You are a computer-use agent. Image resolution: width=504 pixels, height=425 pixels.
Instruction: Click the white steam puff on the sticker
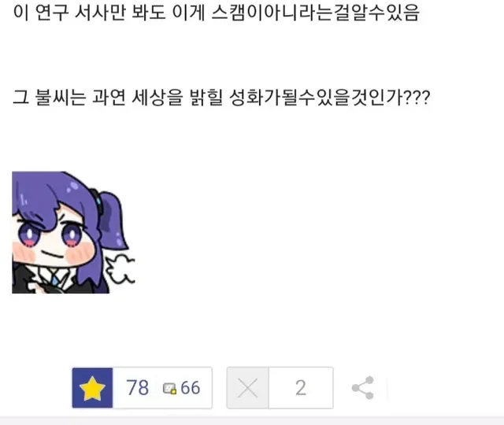[121, 269]
